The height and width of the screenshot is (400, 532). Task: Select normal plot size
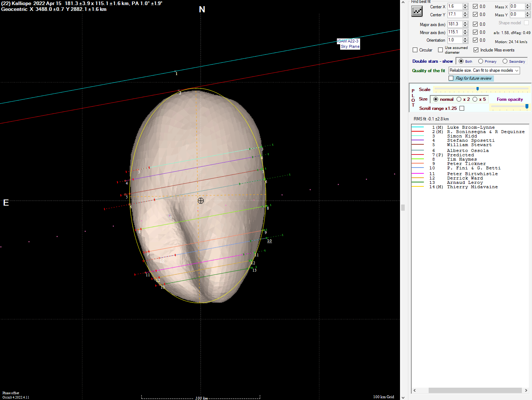(436, 99)
